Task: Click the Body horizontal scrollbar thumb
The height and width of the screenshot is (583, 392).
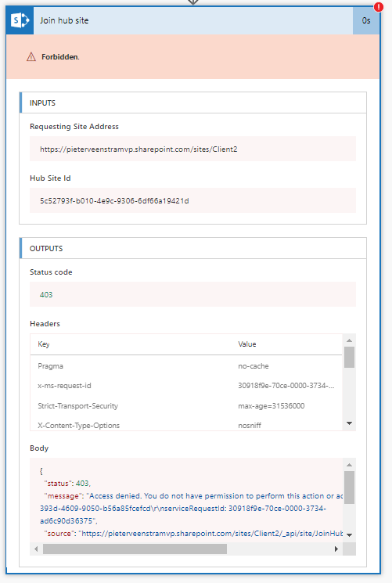Action: (135, 549)
